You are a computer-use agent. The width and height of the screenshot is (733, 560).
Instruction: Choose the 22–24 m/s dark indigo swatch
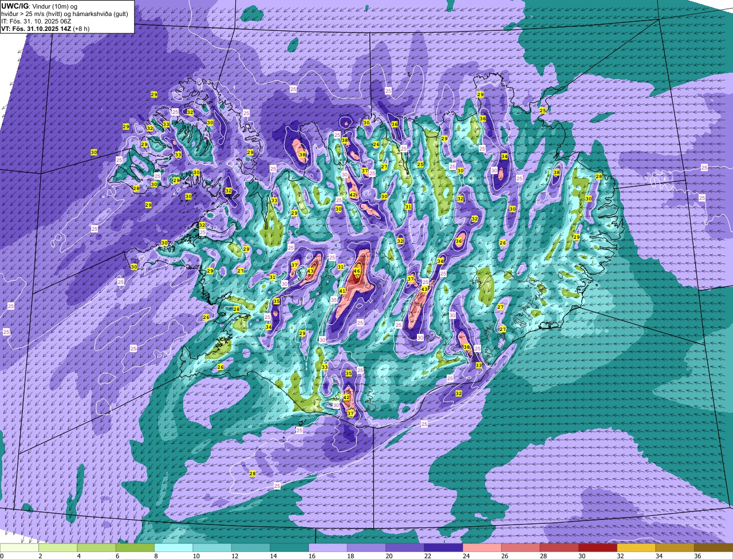pyautogui.click(x=443, y=548)
